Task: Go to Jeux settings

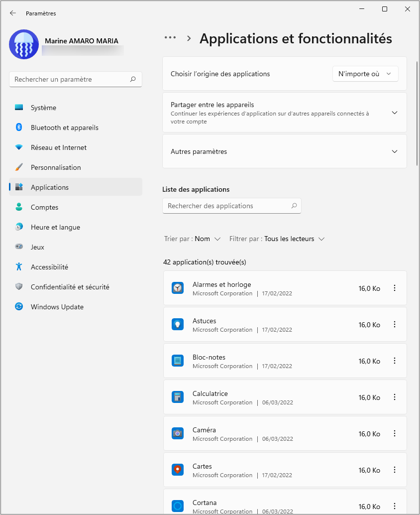Action: pos(76,247)
